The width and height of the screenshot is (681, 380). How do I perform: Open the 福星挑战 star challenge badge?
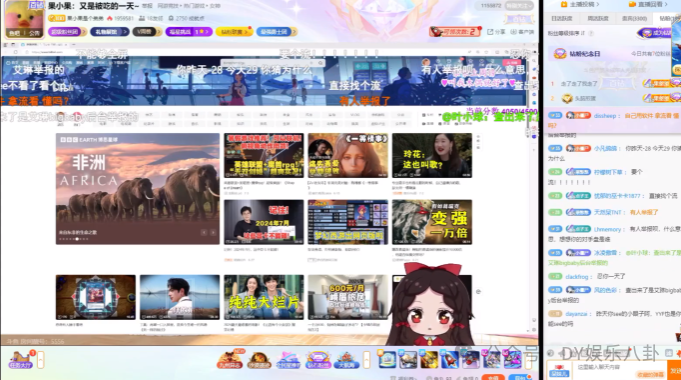point(188,32)
